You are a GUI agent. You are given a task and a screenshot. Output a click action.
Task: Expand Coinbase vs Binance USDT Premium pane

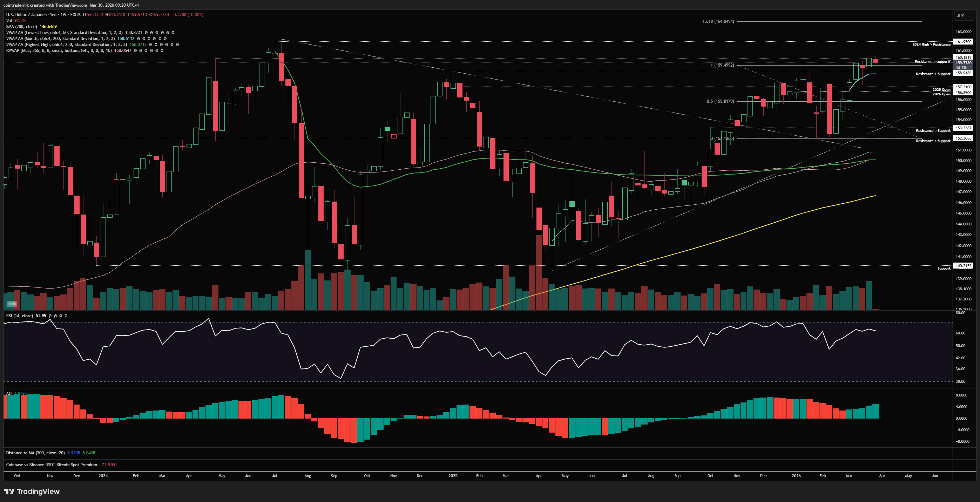click(51, 465)
